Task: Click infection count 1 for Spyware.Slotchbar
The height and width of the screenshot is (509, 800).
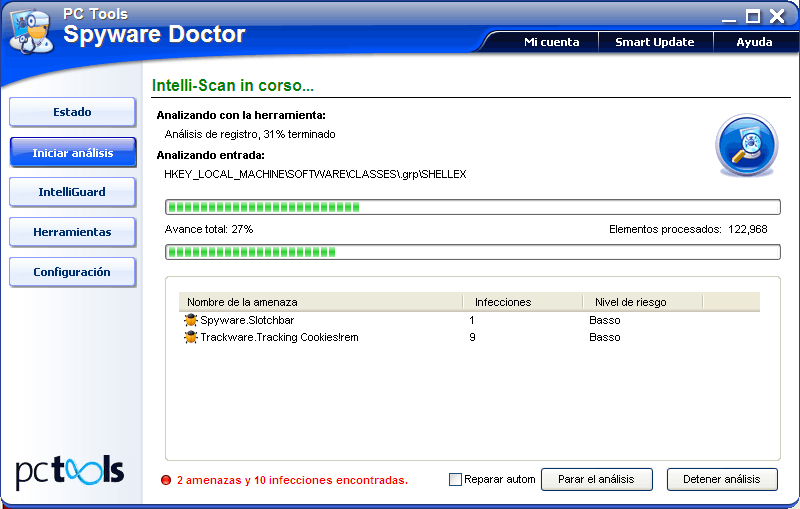Action: pos(472,320)
